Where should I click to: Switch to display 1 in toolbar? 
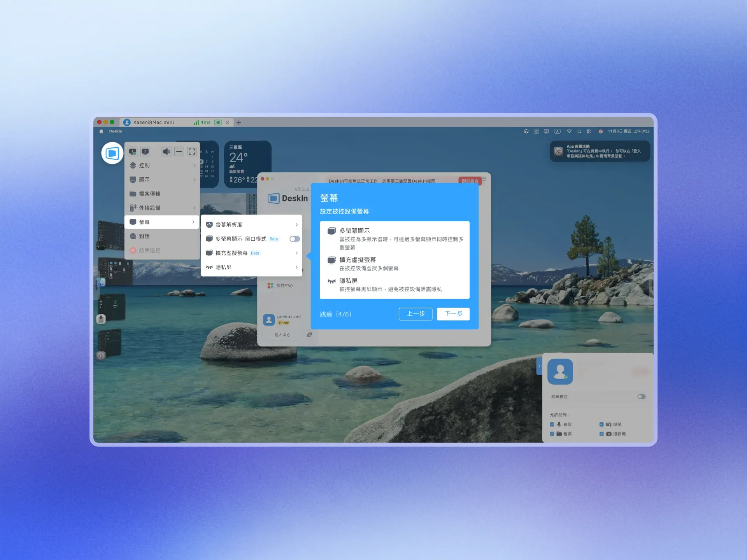[x=133, y=152]
